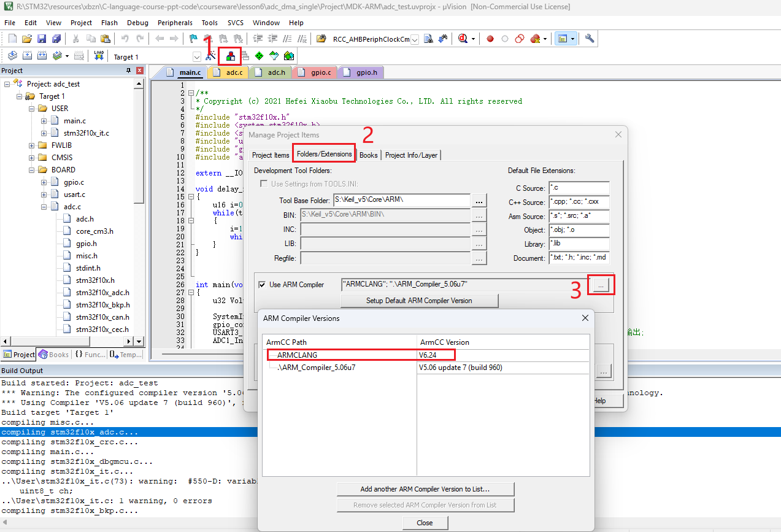Image resolution: width=781 pixels, height=532 pixels.
Task: Kill all breakpoints with the toolbar icon
Action: (x=534, y=38)
